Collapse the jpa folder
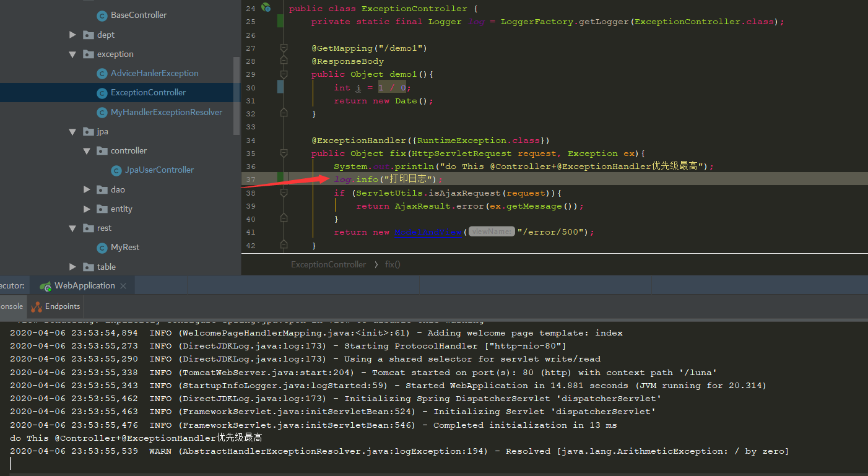 click(73, 131)
